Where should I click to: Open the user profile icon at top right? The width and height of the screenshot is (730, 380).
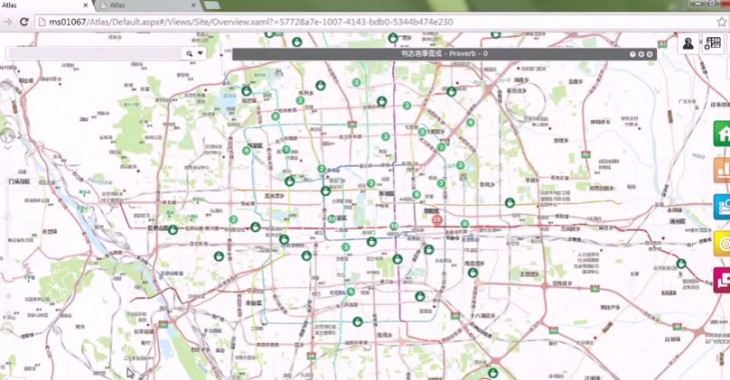pos(688,44)
